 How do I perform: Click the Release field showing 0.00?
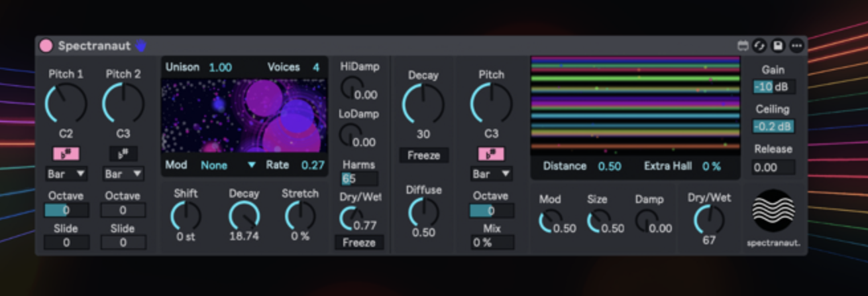pos(773,167)
